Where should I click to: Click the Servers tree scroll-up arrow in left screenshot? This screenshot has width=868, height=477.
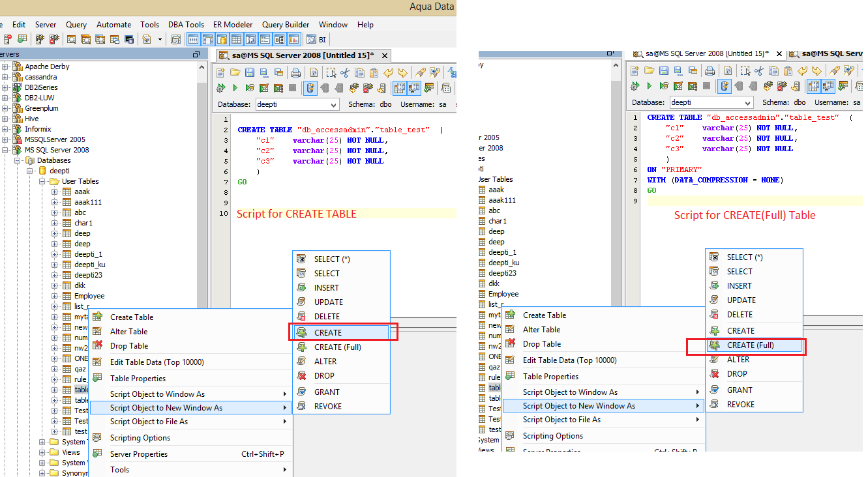pyautogui.click(x=202, y=66)
